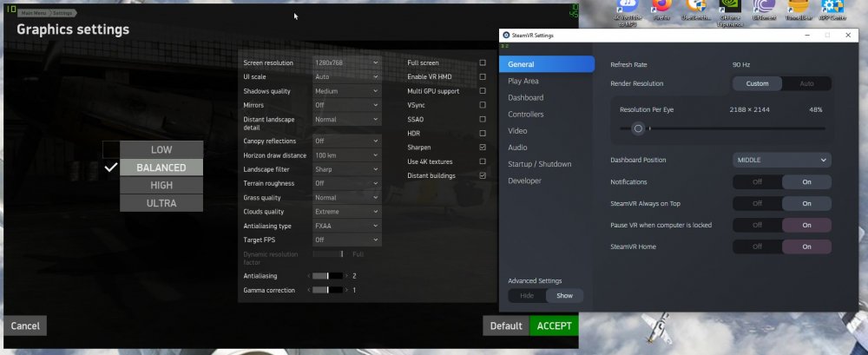Open the 4K YouTube to MP3 desktop shortcut
The width and height of the screenshot is (868, 355).
(628, 12)
